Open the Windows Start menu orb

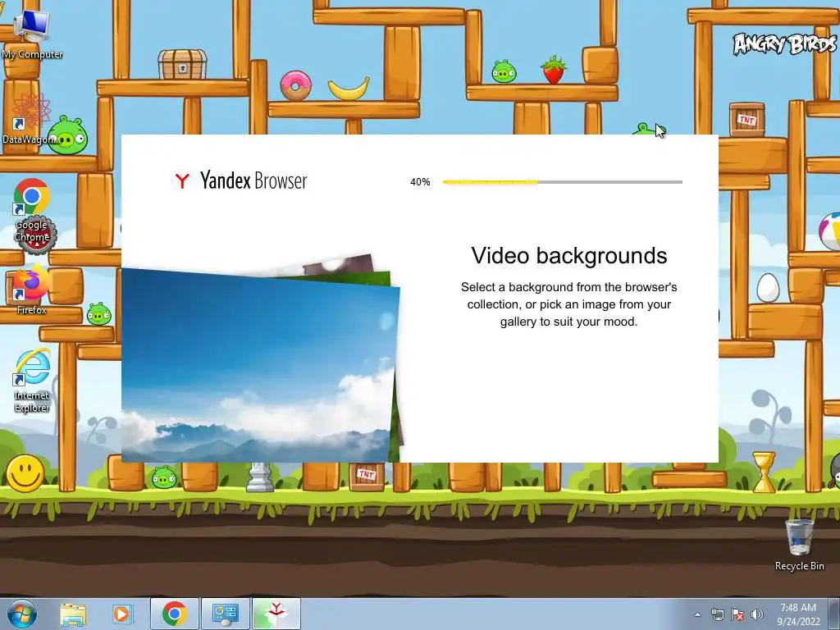click(x=22, y=614)
